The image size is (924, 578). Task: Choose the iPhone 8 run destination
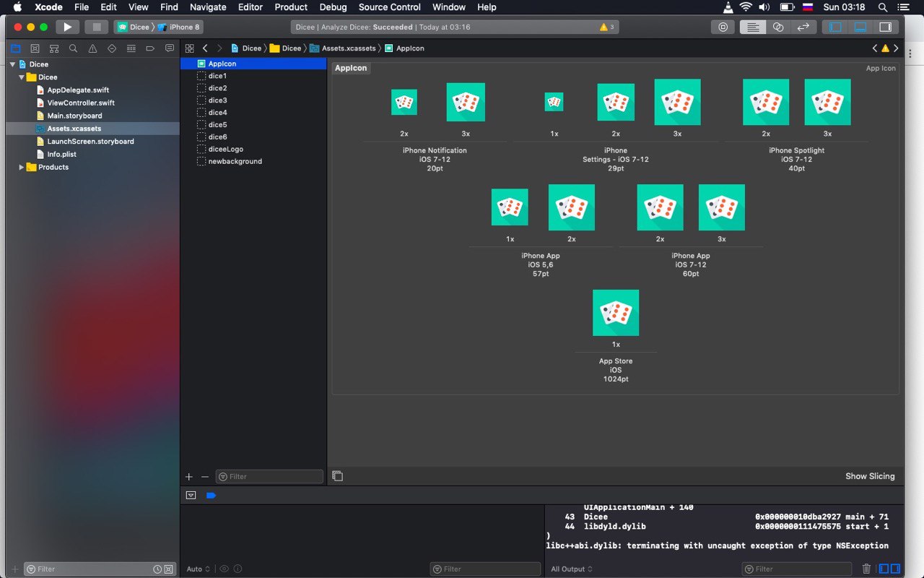[x=179, y=27]
